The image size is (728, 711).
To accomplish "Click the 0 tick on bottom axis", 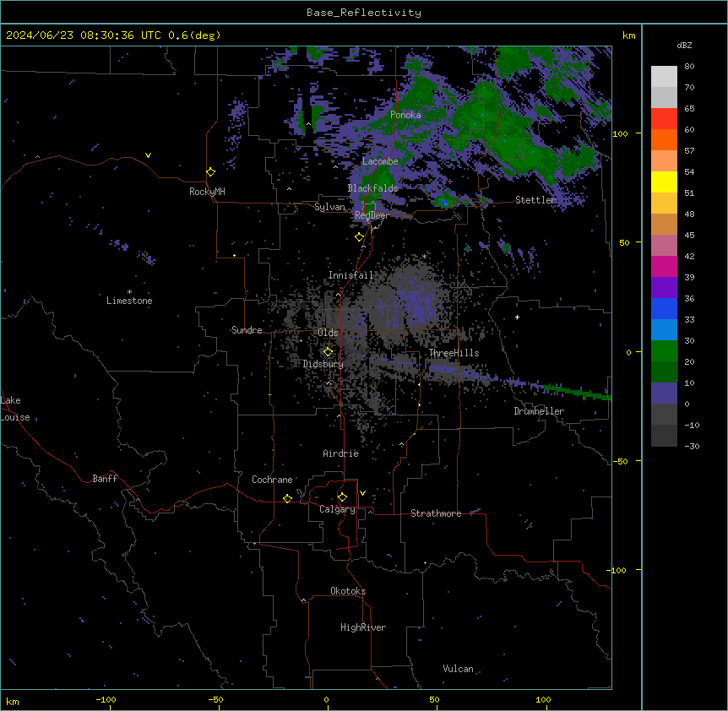I will click(x=326, y=699).
